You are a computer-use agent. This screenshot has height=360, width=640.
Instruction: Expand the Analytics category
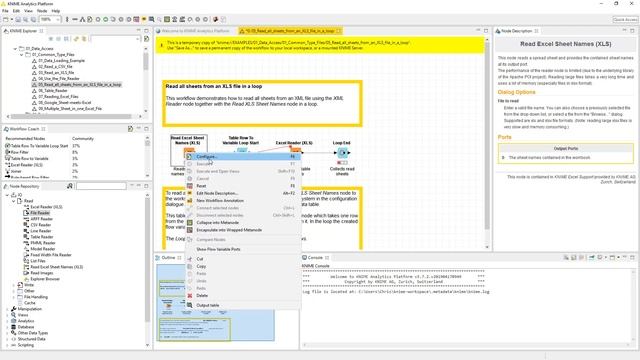point(7,321)
